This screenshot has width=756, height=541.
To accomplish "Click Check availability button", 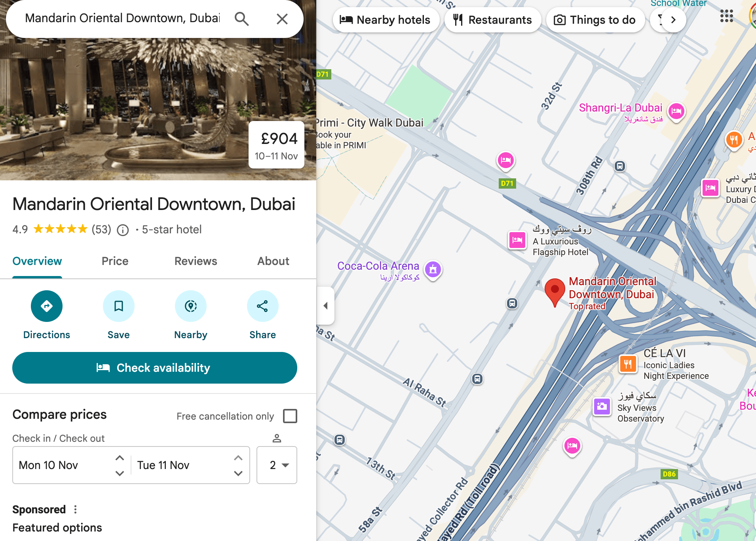I will click(x=155, y=368).
